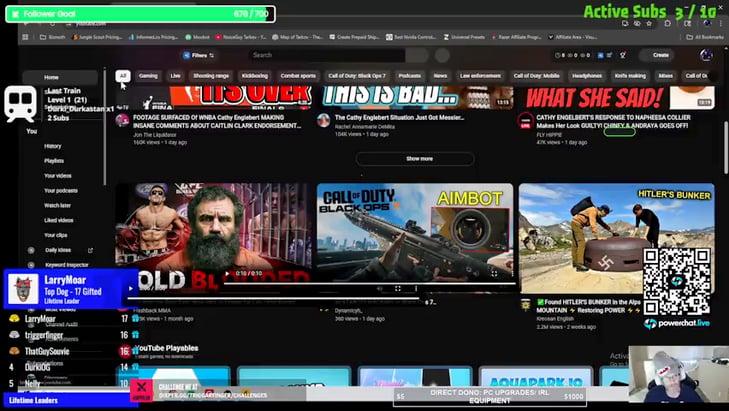This screenshot has width=729, height=411.
Task: Open the Call of Duty AIMBOT video thumbnail
Action: [415, 238]
